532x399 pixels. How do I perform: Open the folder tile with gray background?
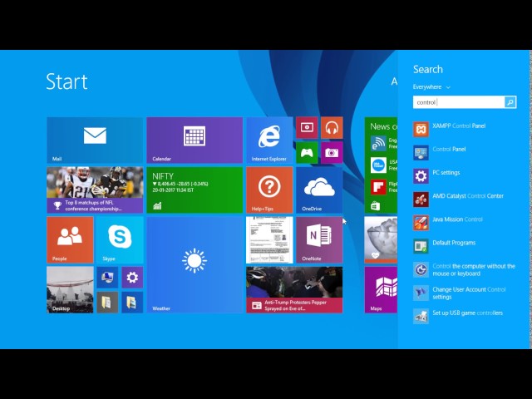pos(107,303)
